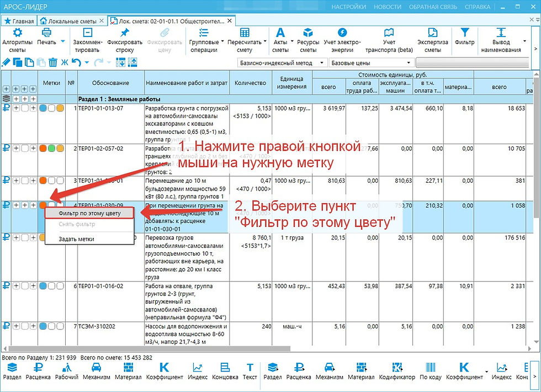Image resolution: width=541 pixels, height=392 pixels.
Task: Switch to the Локальные сметы tab
Action: [x=72, y=21]
